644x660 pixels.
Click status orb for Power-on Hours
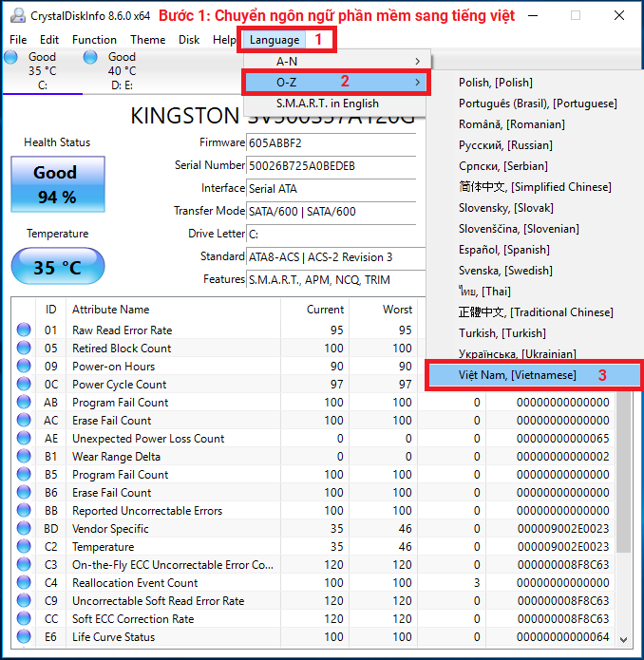pos(24,366)
